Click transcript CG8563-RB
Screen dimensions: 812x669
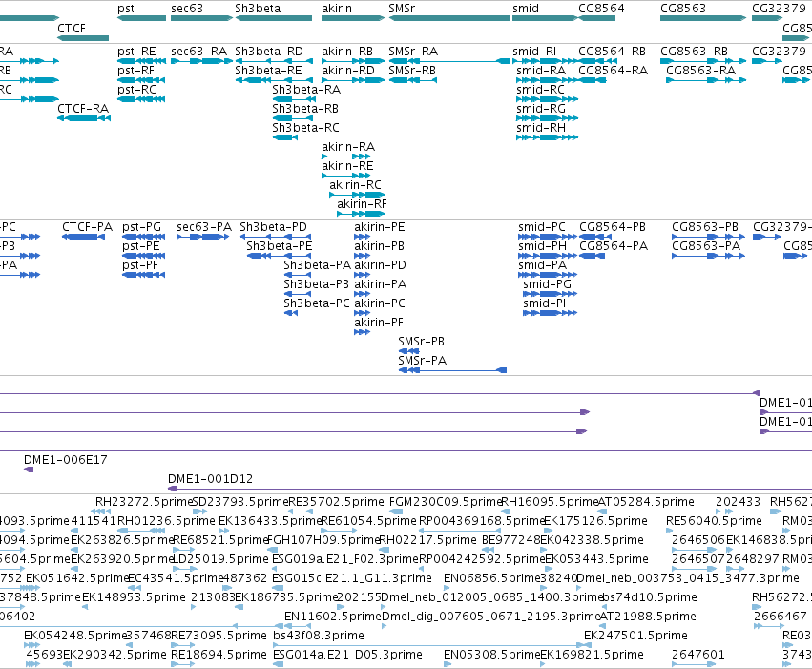click(694, 52)
